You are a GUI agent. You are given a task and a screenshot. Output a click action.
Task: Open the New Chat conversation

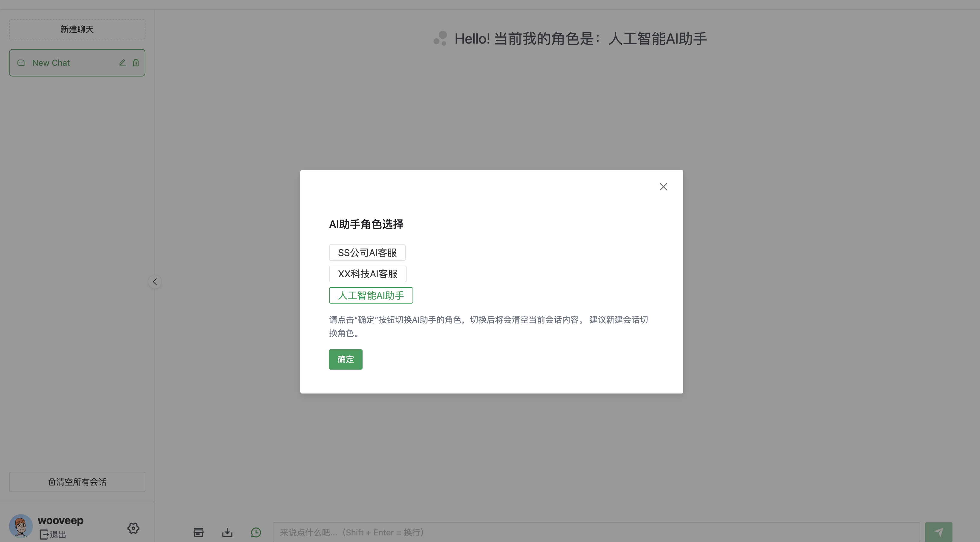51,62
